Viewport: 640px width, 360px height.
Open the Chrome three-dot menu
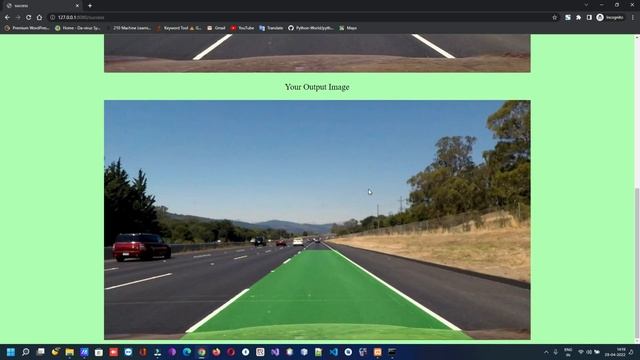pyautogui.click(x=633, y=18)
